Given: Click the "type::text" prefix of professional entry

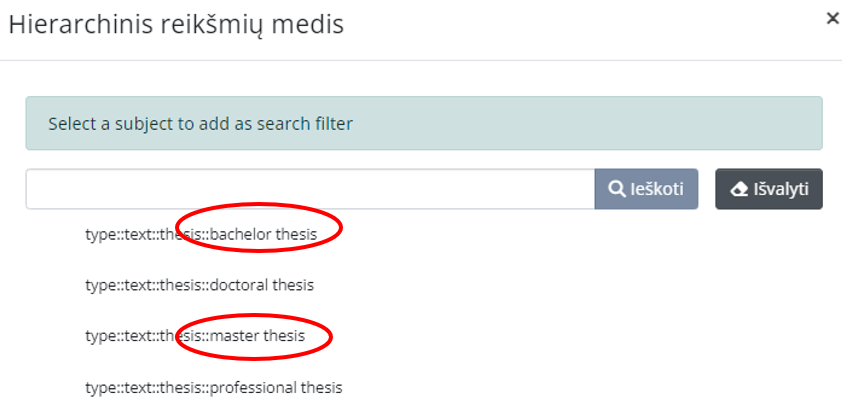Looking at the screenshot, I should [113, 387].
